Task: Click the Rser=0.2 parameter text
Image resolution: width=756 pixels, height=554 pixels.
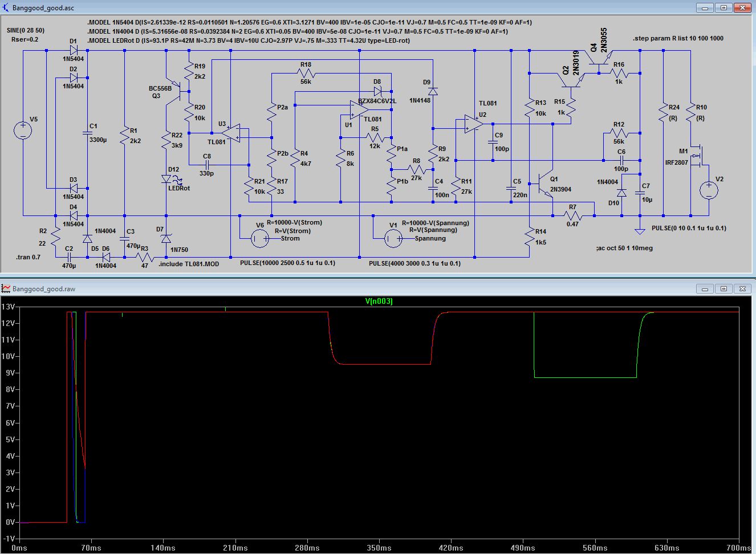Action: pyautogui.click(x=25, y=39)
